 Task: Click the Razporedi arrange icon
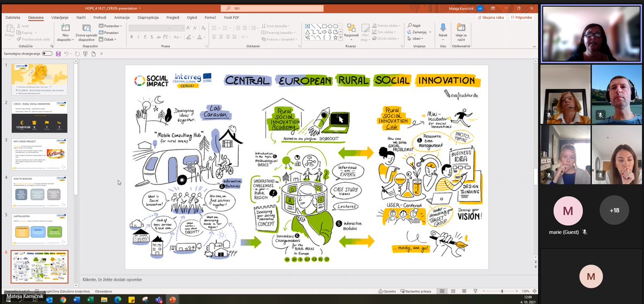(352, 30)
